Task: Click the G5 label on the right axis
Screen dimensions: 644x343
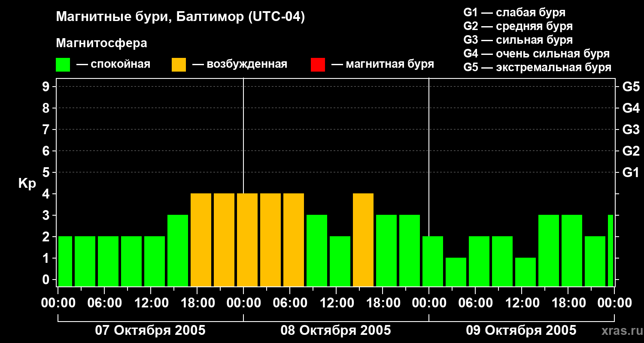Action: (631, 87)
